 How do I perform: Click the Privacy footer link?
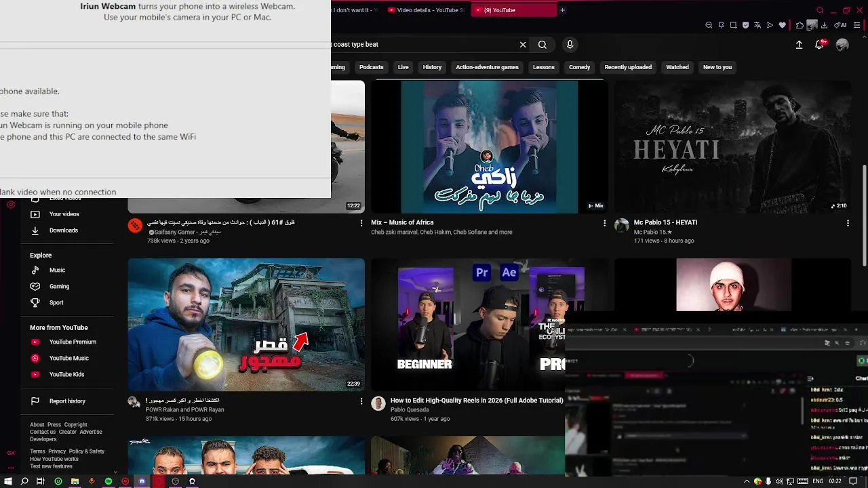pyautogui.click(x=57, y=451)
